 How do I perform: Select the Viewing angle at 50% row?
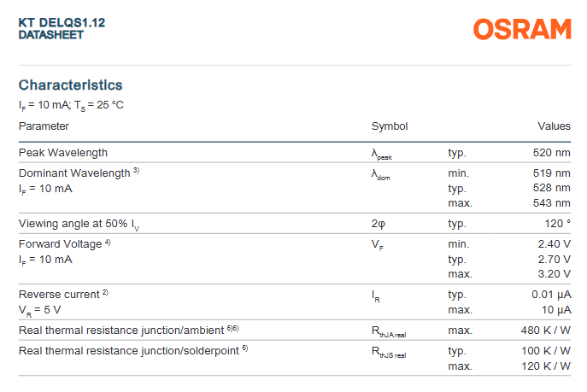click(x=79, y=224)
